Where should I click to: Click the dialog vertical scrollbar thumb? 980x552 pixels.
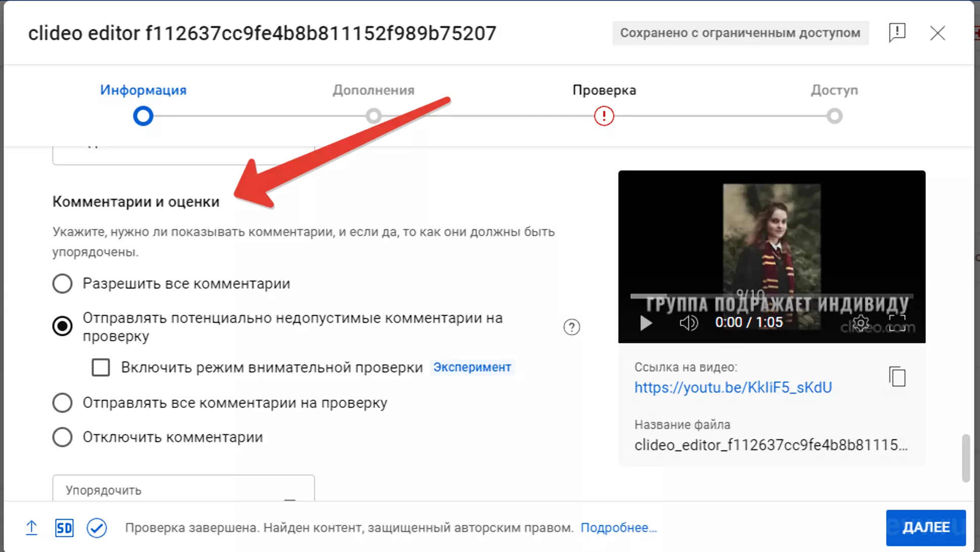click(x=965, y=458)
